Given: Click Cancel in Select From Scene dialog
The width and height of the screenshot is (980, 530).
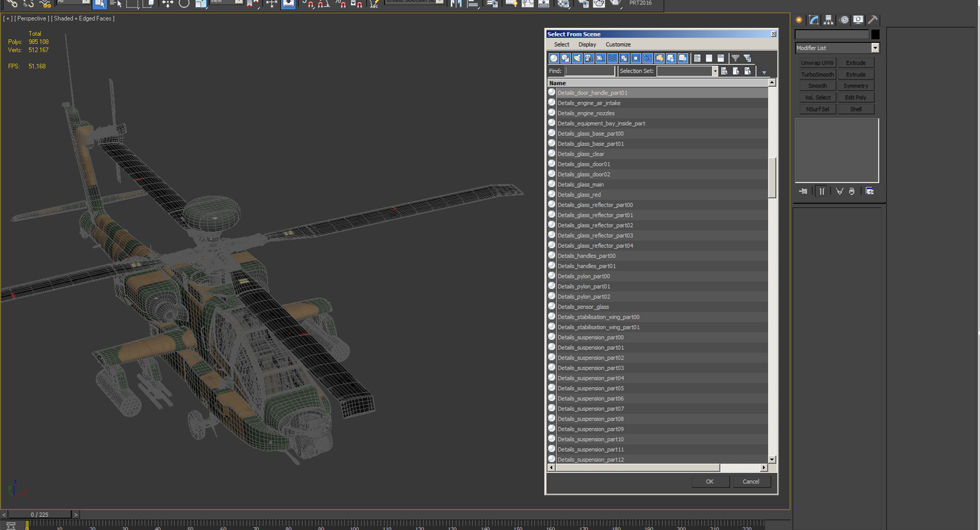Looking at the screenshot, I should coord(751,482).
